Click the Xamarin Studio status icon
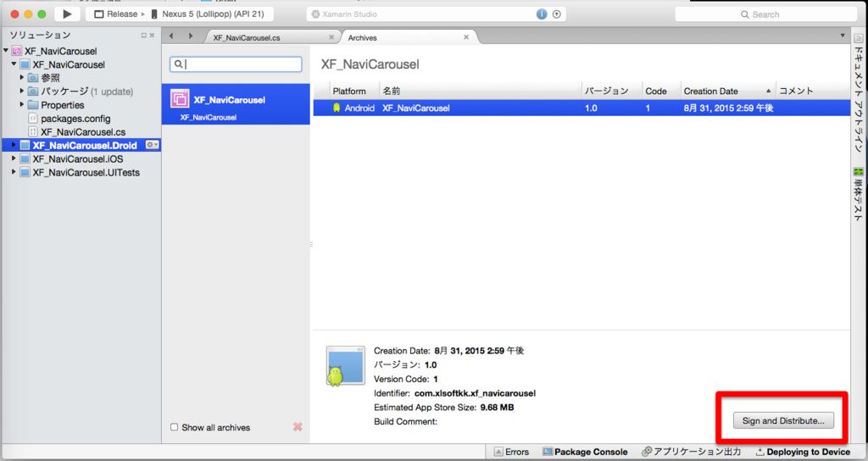Image resolution: width=868 pixels, height=461 pixels. 315,14
